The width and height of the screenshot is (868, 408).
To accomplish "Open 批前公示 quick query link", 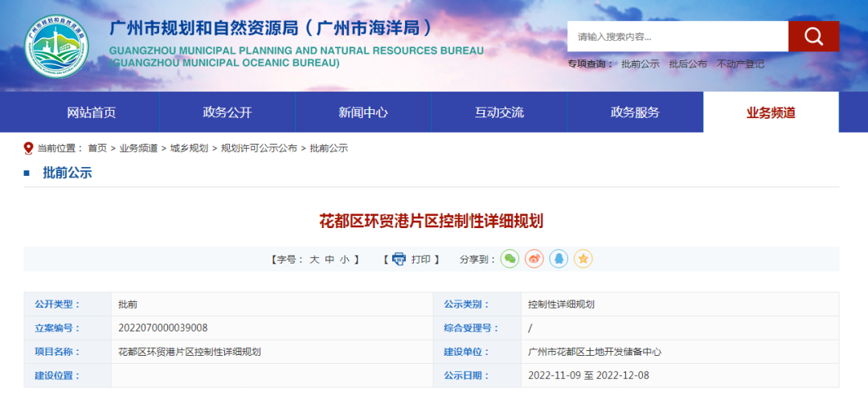I will pyautogui.click(x=640, y=64).
